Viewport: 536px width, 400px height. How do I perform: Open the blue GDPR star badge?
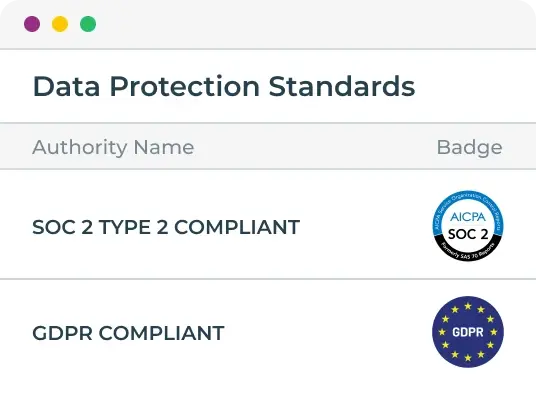pyautogui.click(x=468, y=332)
